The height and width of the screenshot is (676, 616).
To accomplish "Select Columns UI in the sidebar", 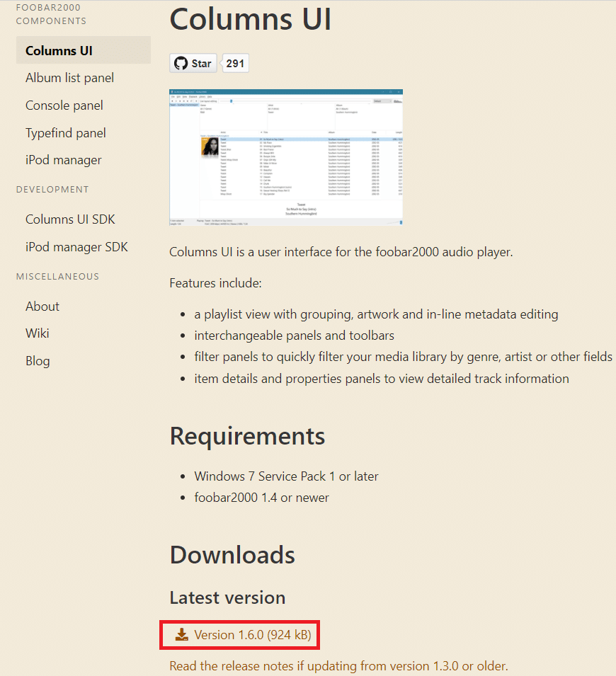I will [x=84, y=50].
